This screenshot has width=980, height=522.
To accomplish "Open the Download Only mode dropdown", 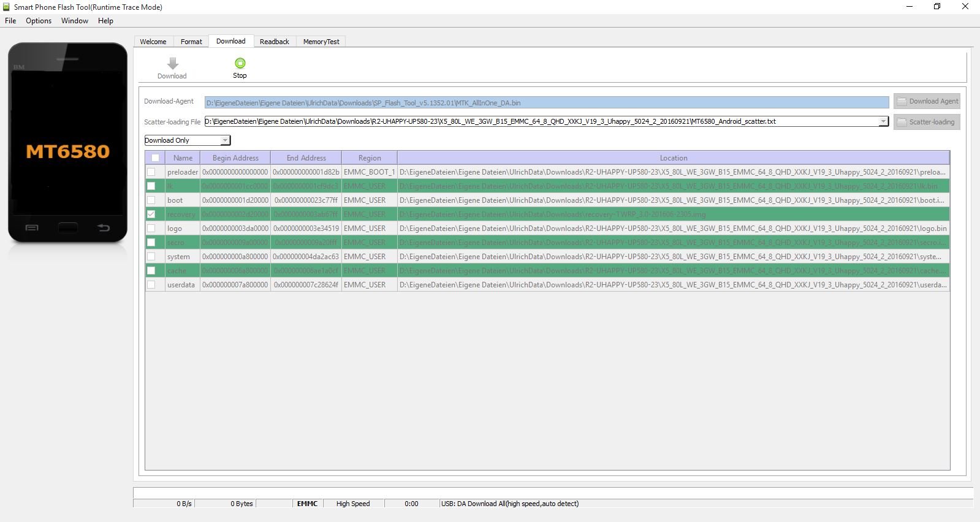I will pos(188,140).
